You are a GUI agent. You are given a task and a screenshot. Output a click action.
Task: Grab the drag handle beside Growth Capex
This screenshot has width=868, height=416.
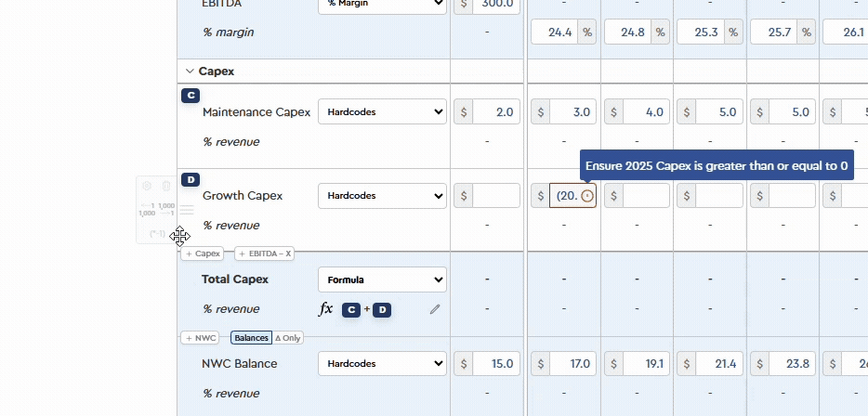(x=187, y=211)
